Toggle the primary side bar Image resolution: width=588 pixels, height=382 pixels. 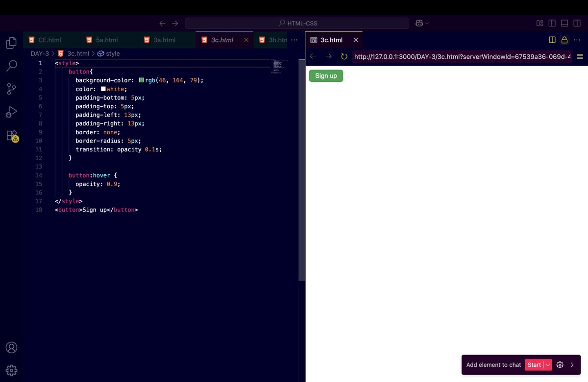[552, 23]
